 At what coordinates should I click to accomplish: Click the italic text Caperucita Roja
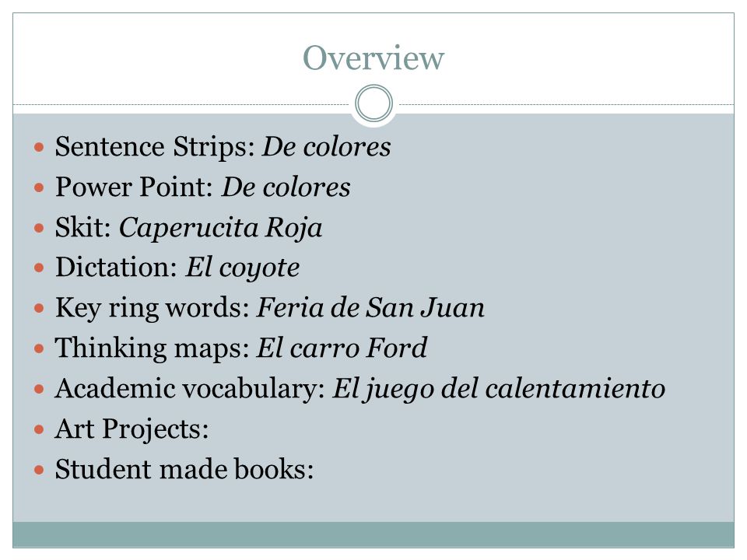click(220, 228)
